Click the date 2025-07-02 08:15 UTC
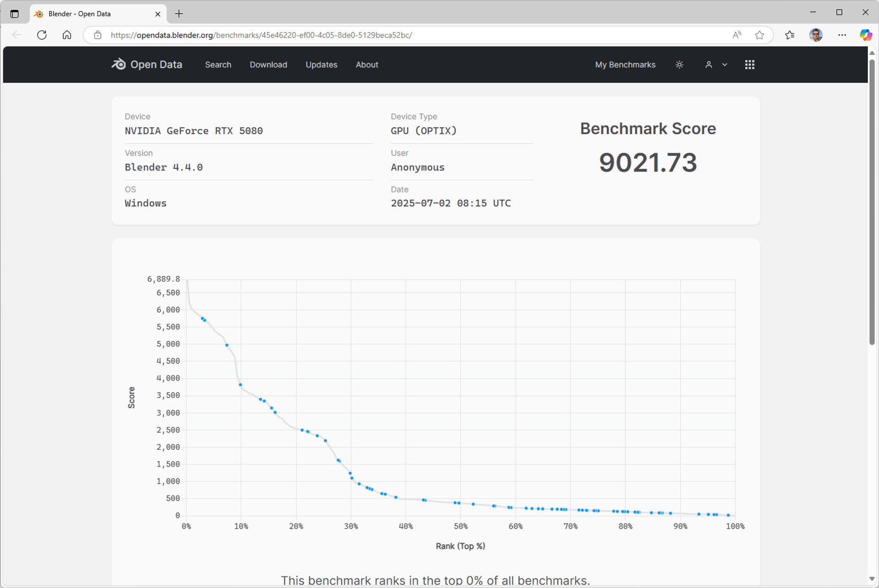This screenshot has width=879, height=588. (x=450, y=203)
